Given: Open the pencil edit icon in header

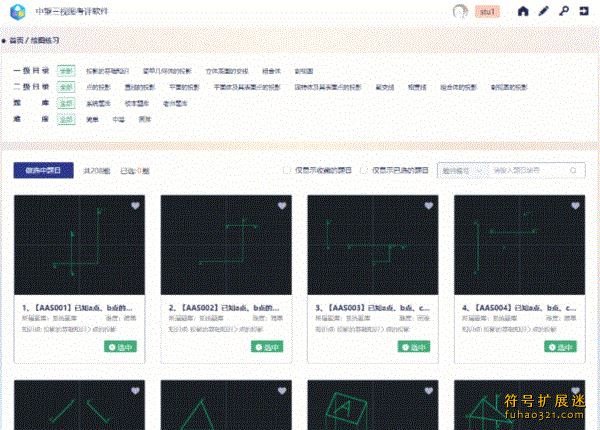Looking at the screenshot, I should click(x=543, y=11).
